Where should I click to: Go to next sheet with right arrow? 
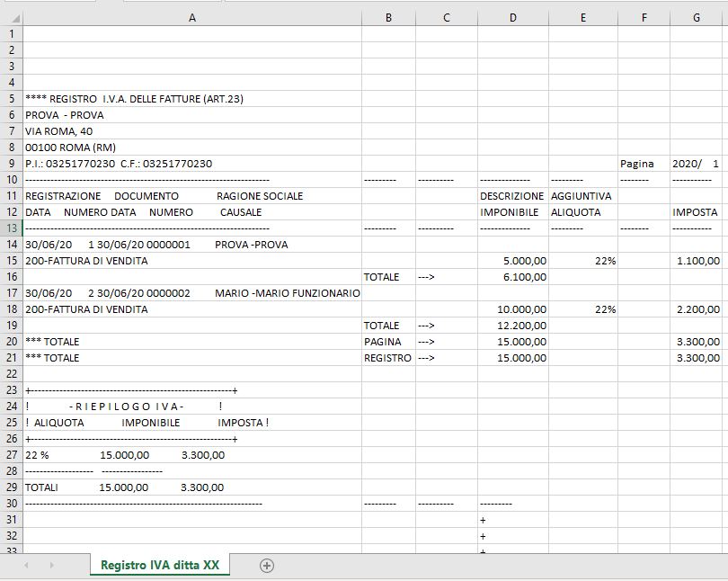(51, 565)
